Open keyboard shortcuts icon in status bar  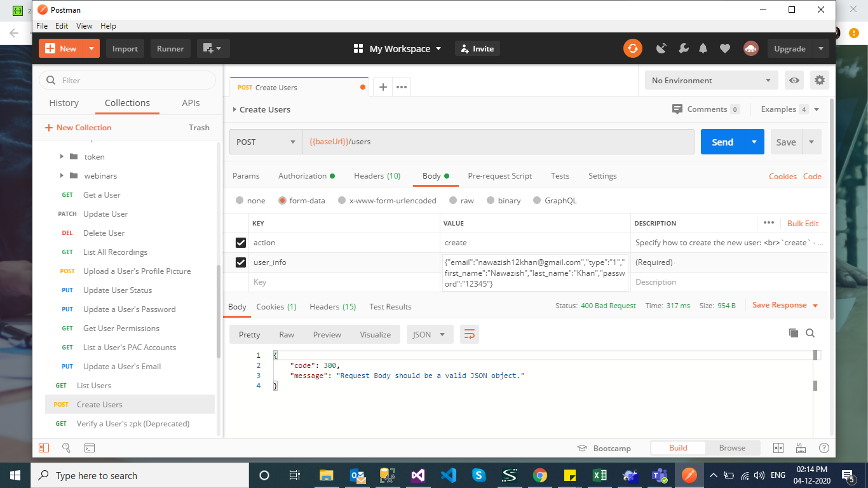click(801, 448)
